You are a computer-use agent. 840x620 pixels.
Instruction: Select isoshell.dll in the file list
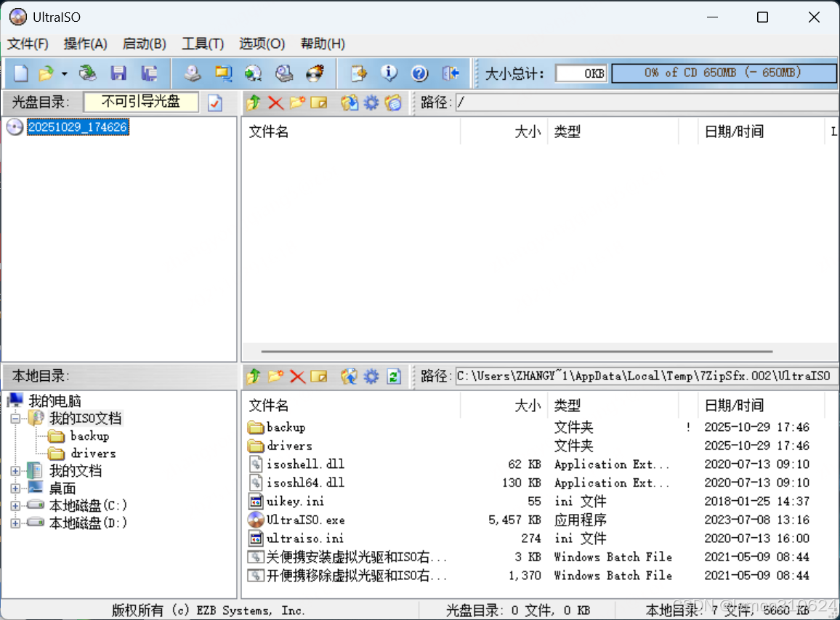pos(305,464)
